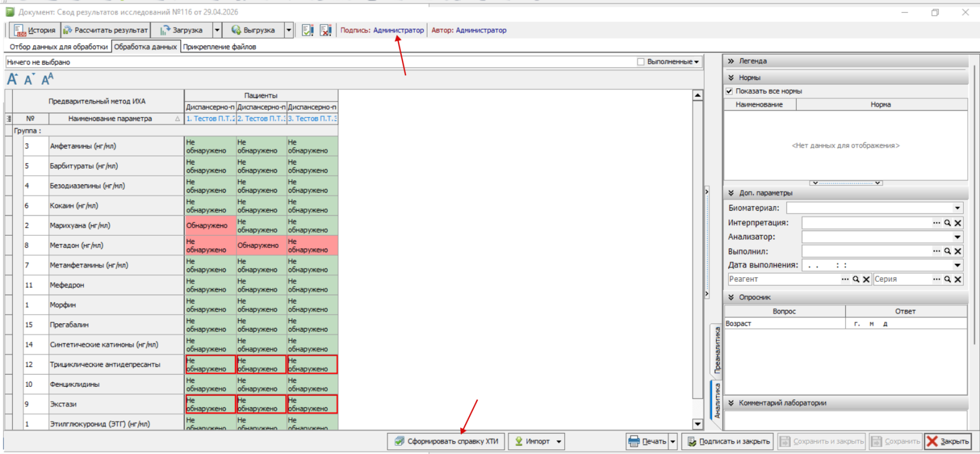Viewport: 980px width, 454px height.
Task: Open patient link 1. Тестов П.Т.
Action: click(x=210, y=118)
